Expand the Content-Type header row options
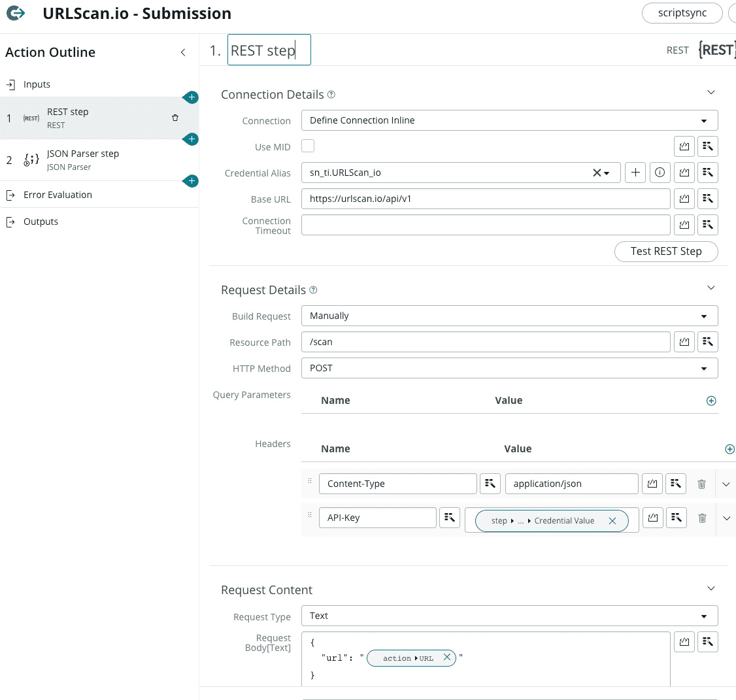The width and height of the screenshot is (736, 700). pyautogui.click(x=726, y=484)
